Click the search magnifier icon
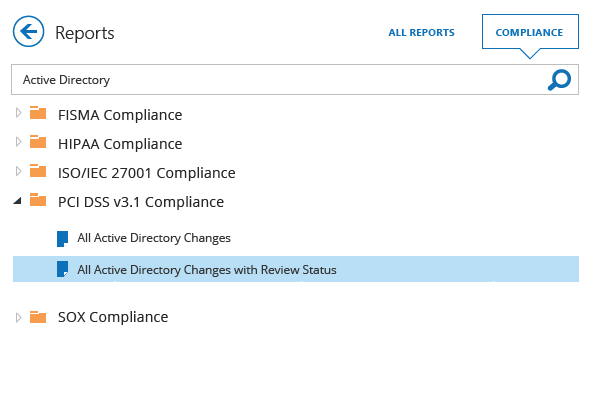The image size is (590, 395). (x=559, y=80)
